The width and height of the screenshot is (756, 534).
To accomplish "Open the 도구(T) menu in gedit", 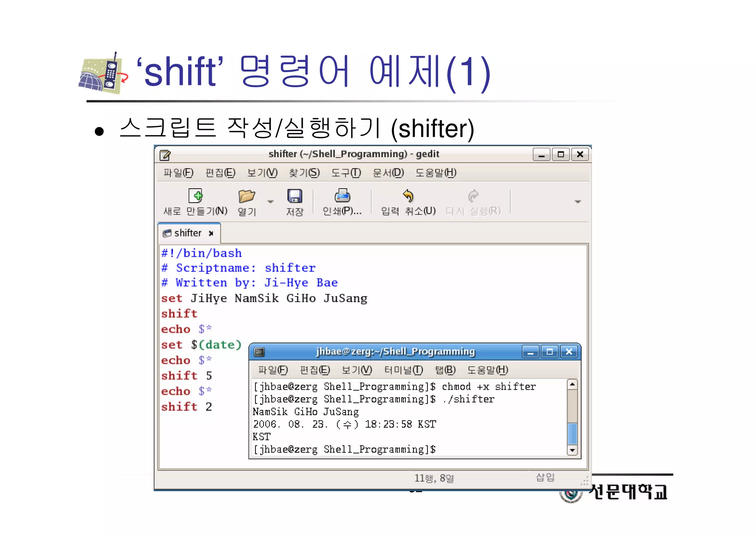I will 346,173.
